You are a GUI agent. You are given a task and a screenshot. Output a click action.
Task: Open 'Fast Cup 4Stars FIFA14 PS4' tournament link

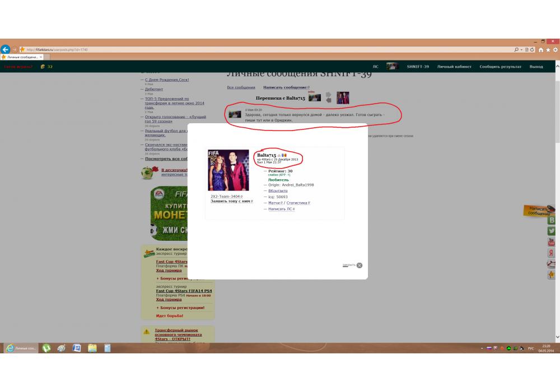(184, 291)
